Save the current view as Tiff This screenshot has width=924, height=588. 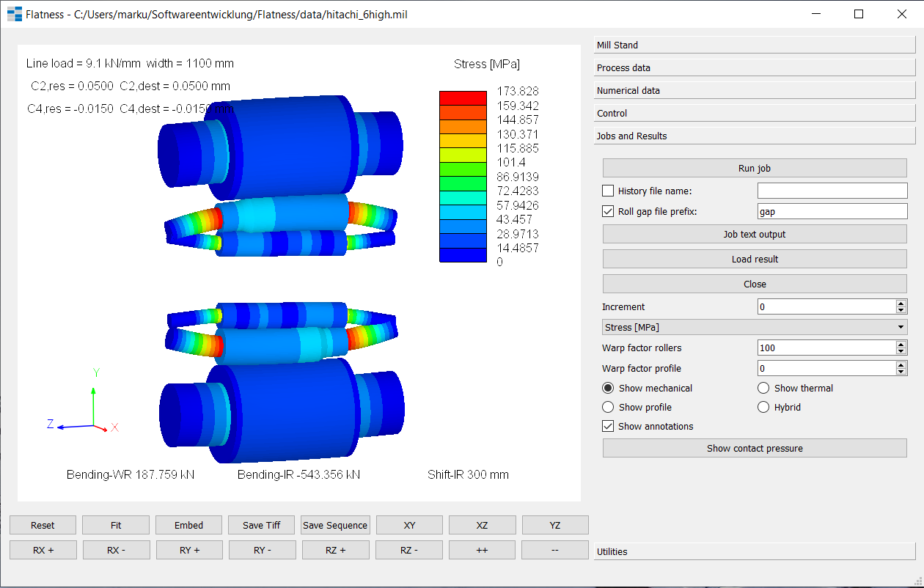coord(261,525)
